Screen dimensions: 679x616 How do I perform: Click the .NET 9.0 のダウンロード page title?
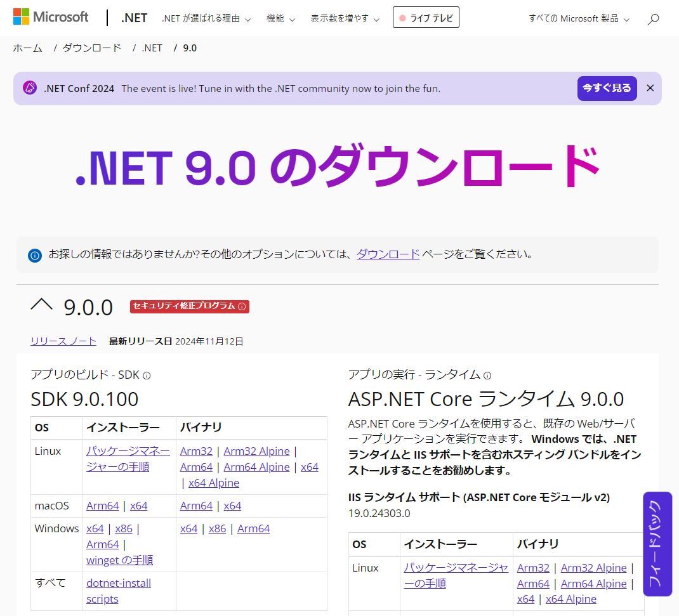(338, 167)
